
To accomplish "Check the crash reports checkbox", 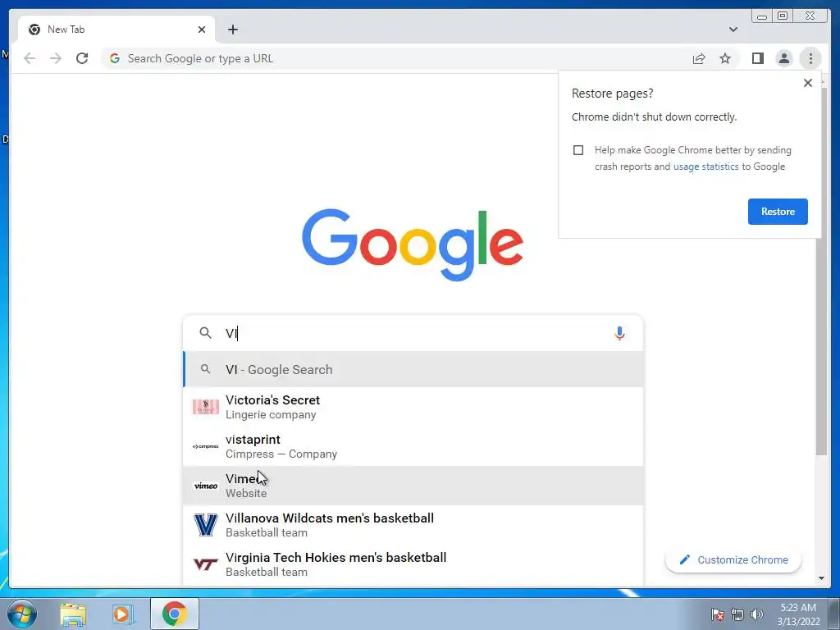I will point(578,150).
